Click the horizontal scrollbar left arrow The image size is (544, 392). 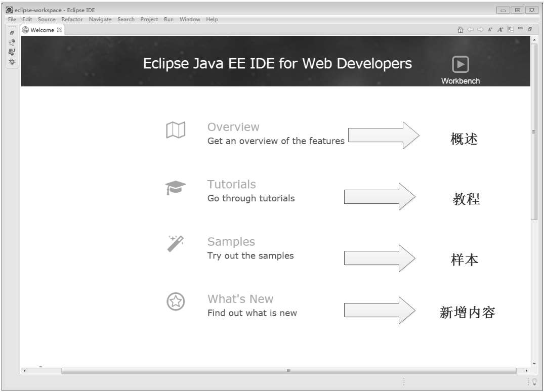coord(24,371)
